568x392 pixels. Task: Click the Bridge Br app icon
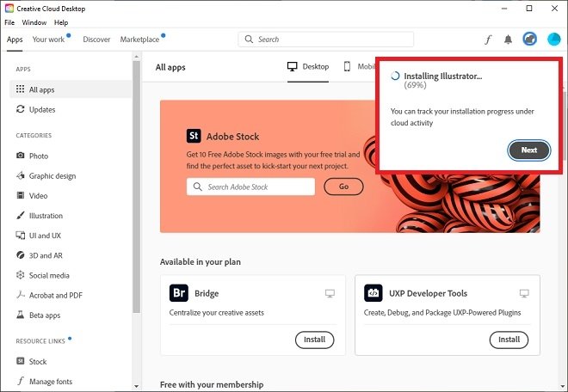tap(179, 293)
